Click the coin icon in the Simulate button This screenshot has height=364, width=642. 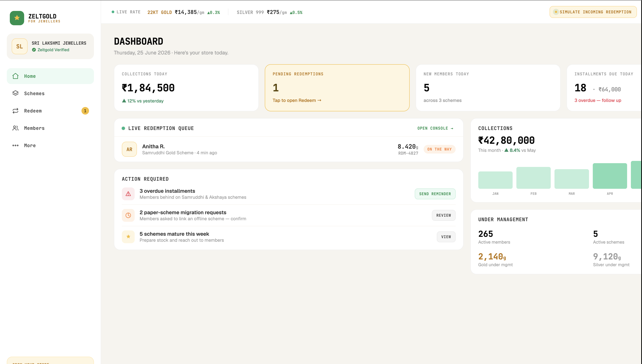[x=556, y=12]
